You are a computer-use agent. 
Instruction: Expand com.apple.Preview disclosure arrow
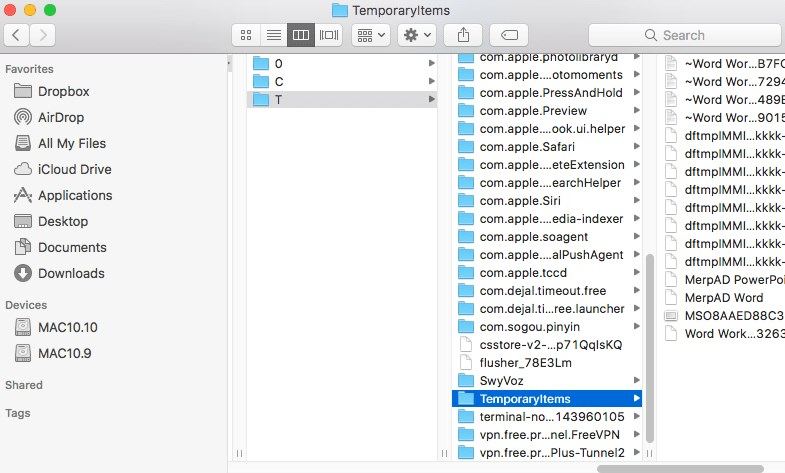[636, 111]
